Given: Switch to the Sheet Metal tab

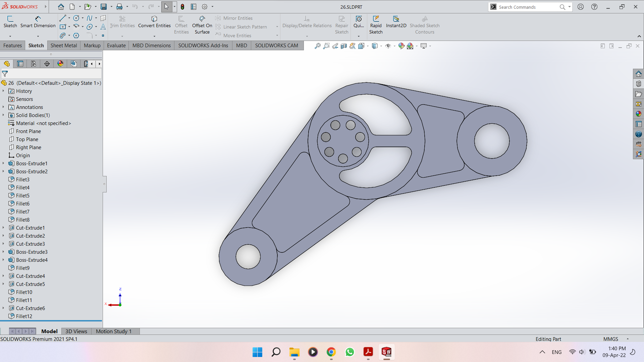Looking at the screenshot, I should click(64, 46).
